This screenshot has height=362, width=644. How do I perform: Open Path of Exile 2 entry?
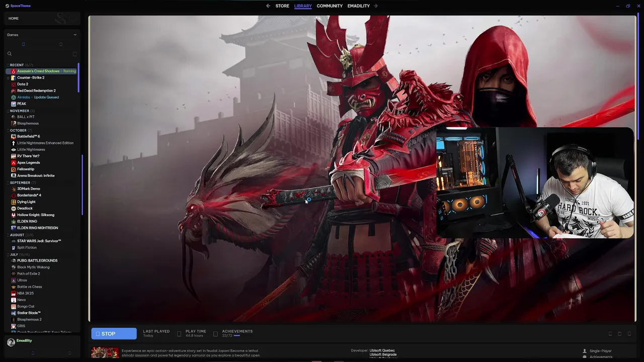(29, 274)
